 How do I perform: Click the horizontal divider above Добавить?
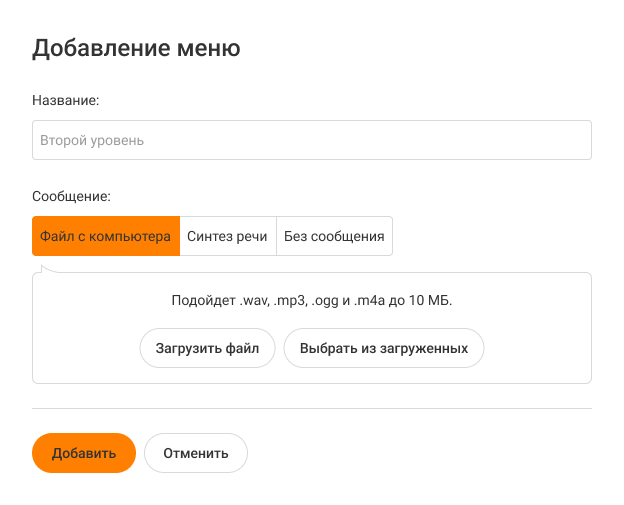(312, 408)
